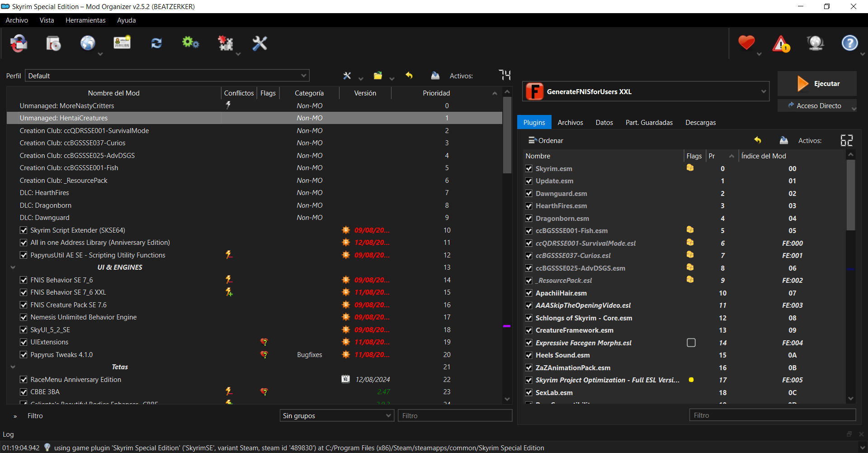Click the heart flag on UIExtensions row

(x=264, y=342)
